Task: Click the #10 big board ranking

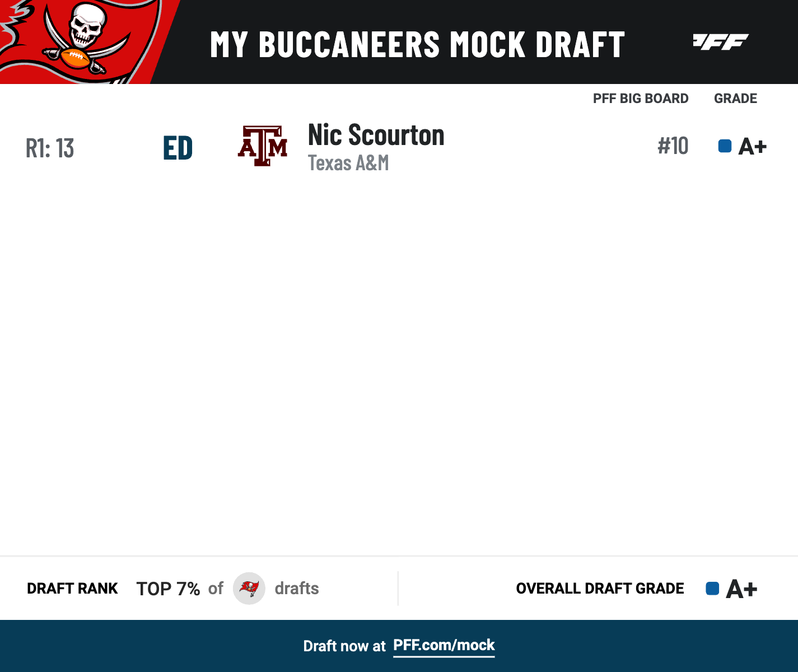Action: click(673, 146)
